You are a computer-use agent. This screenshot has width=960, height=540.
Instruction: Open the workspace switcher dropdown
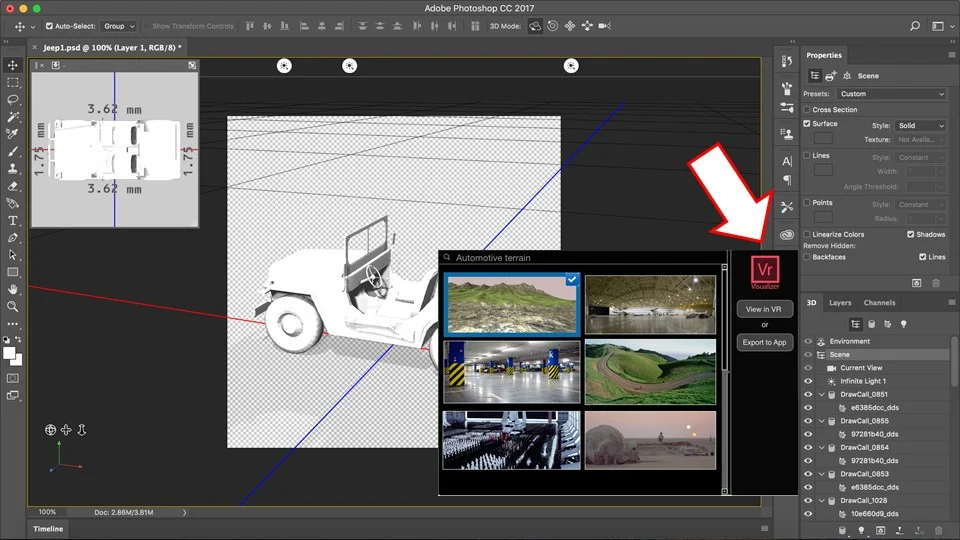942,26
